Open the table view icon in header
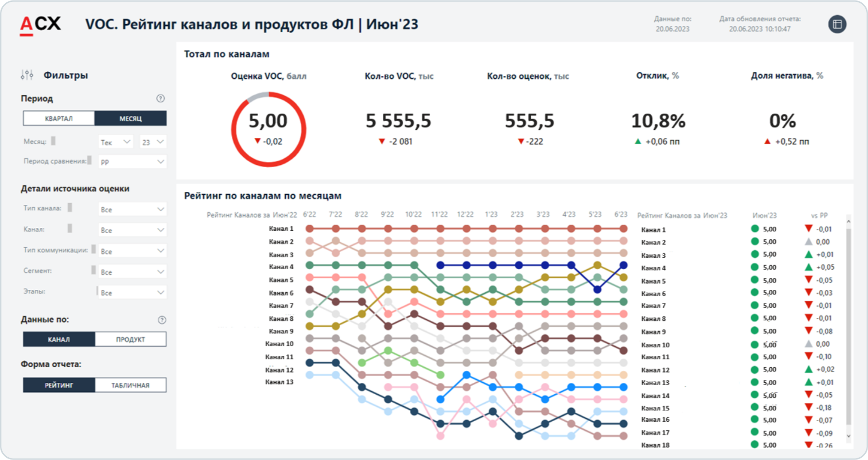The image size is (868, 460). [x=837, y=24]
